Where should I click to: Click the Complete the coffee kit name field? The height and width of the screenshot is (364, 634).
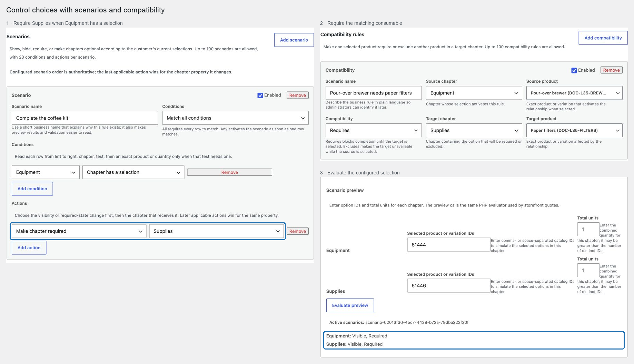(x=85, y=118)
